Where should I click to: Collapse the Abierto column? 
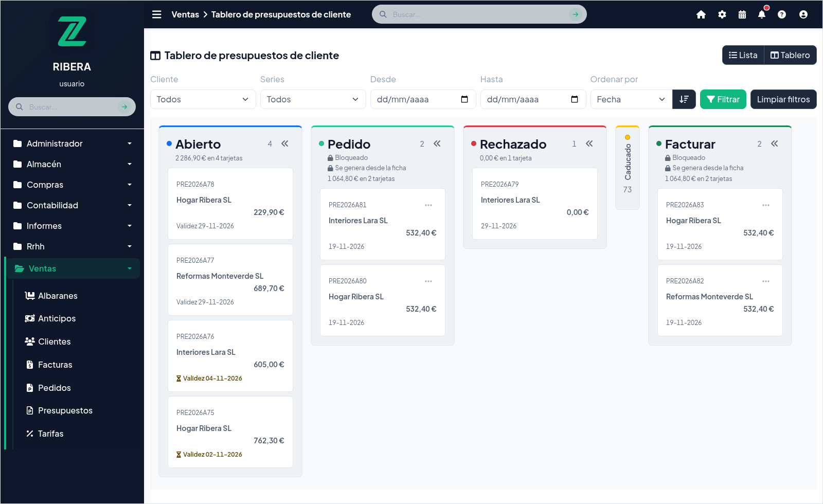coord(285,143)
